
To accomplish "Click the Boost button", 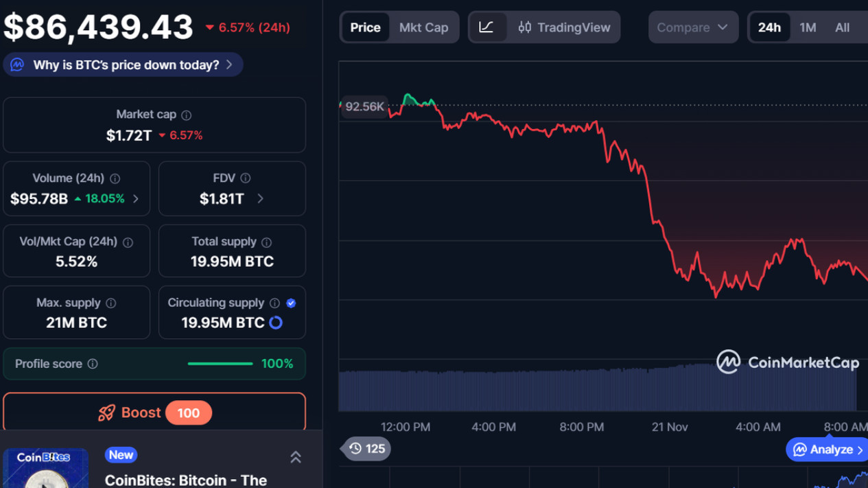I will pyautogui.click(x=154, y=413).
